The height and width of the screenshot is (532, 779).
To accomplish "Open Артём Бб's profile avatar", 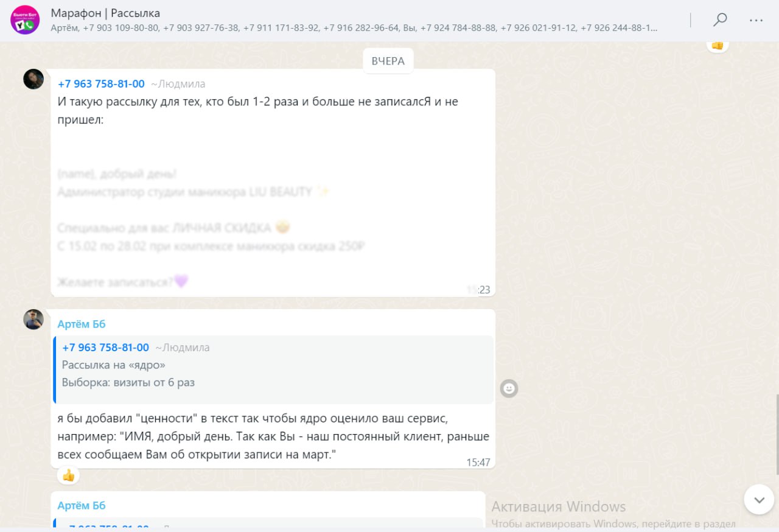I will [x=33, y=320].
